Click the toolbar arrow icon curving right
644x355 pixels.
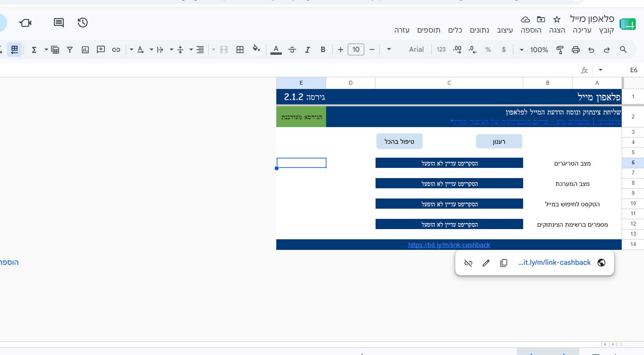point(607,49)
